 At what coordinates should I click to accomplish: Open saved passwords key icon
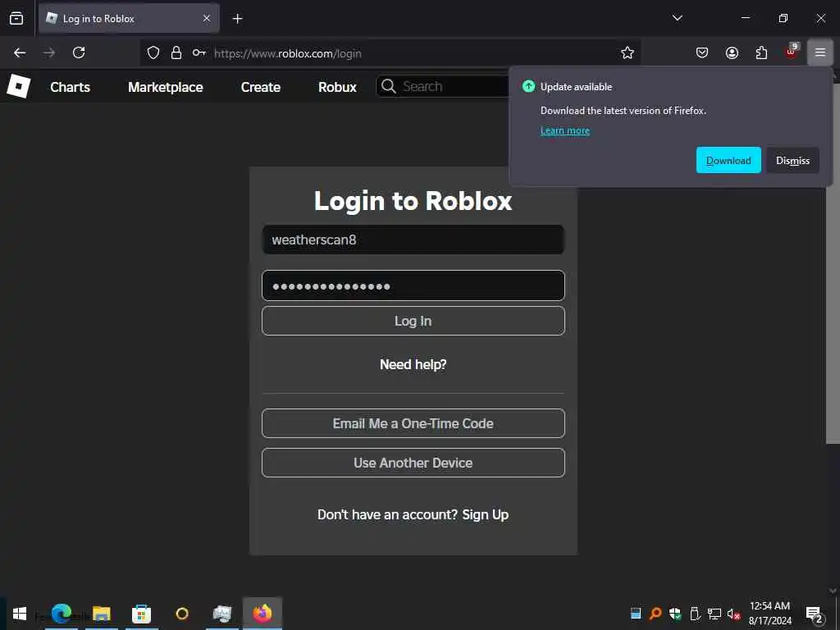point(199,52)
